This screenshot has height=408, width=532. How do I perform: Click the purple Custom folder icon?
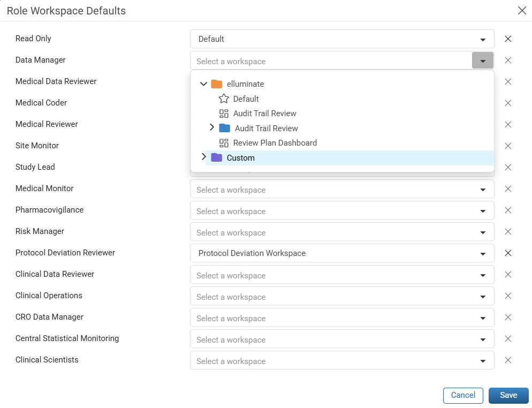pyautogui.click(x=216, y=157)
